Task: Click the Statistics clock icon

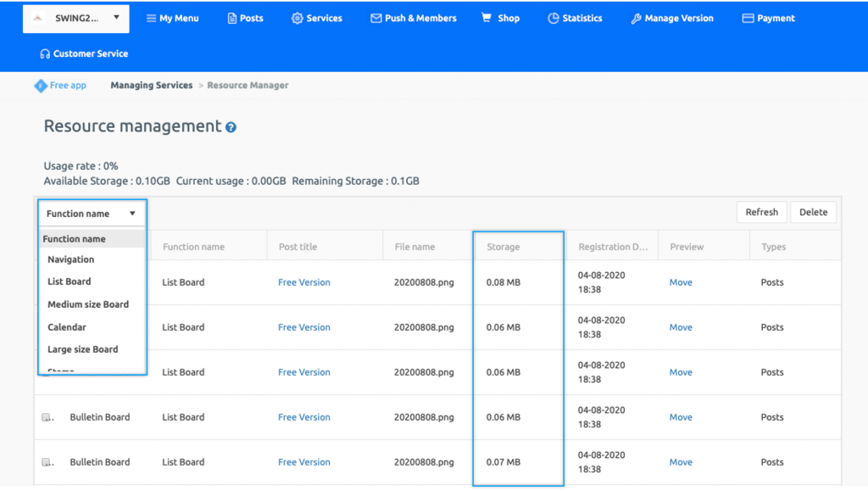Action: [x=554, y=17]
